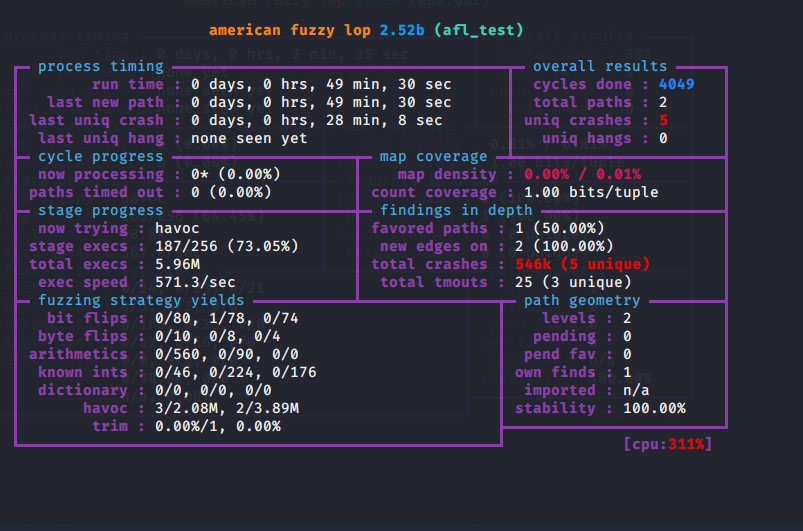This screenshot has width=803, height=531.
Task: Click the "process timing" section header
Action: click(x=100, y=67)
